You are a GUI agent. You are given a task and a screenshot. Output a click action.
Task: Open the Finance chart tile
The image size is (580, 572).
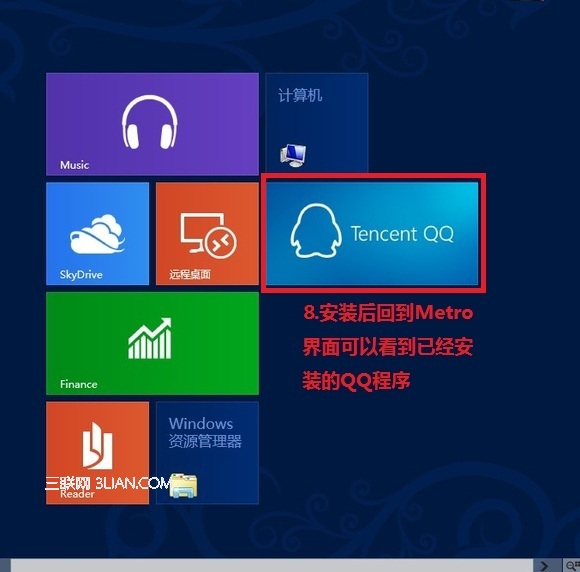click(x=152, y=343)
